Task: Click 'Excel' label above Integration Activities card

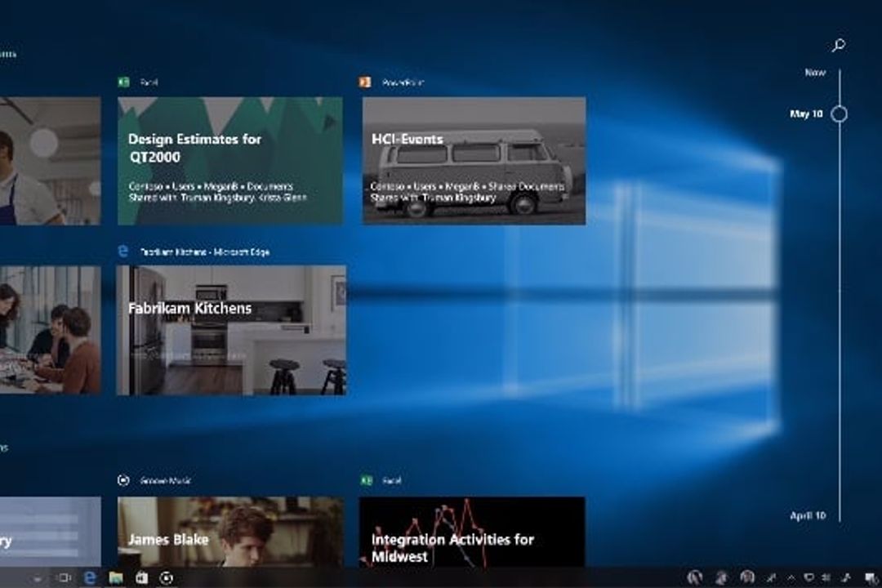Action: (391, 480)
